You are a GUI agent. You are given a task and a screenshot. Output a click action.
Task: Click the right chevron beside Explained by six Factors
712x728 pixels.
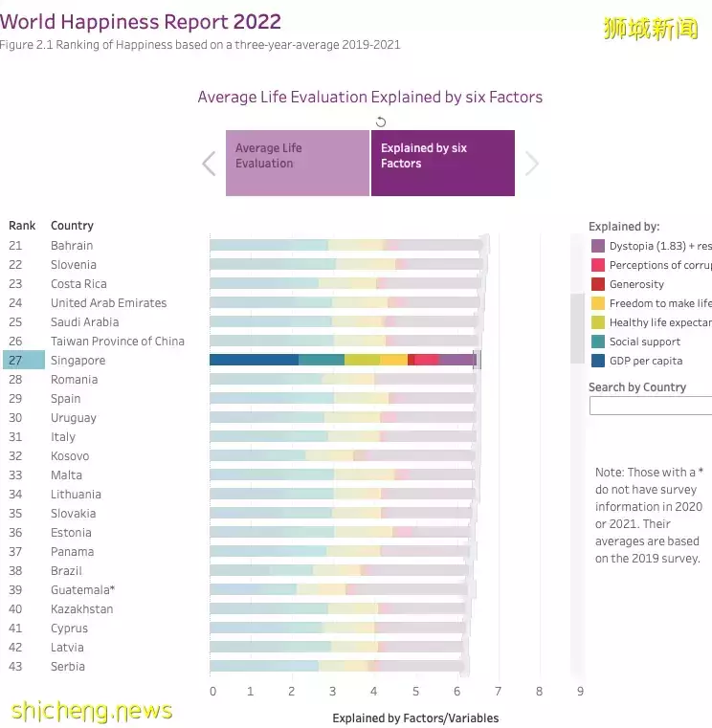pos(532,164)
